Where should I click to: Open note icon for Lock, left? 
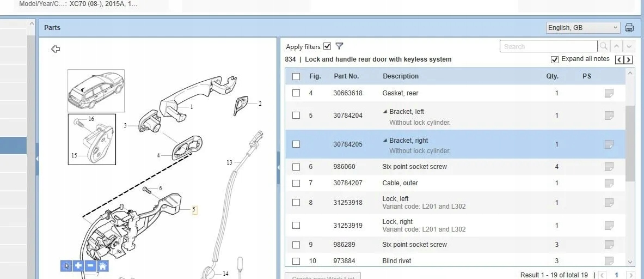click(x=609, y=203)
